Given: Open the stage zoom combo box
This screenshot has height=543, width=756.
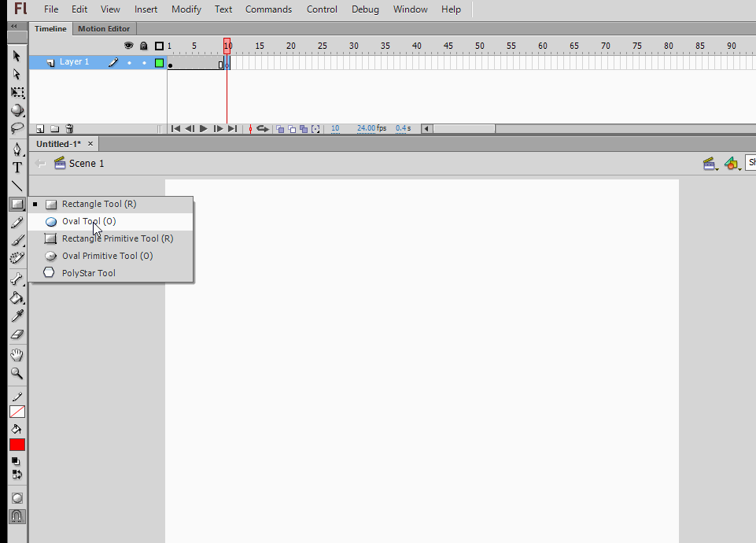Looking at the screenshot, I should point(750,163).
